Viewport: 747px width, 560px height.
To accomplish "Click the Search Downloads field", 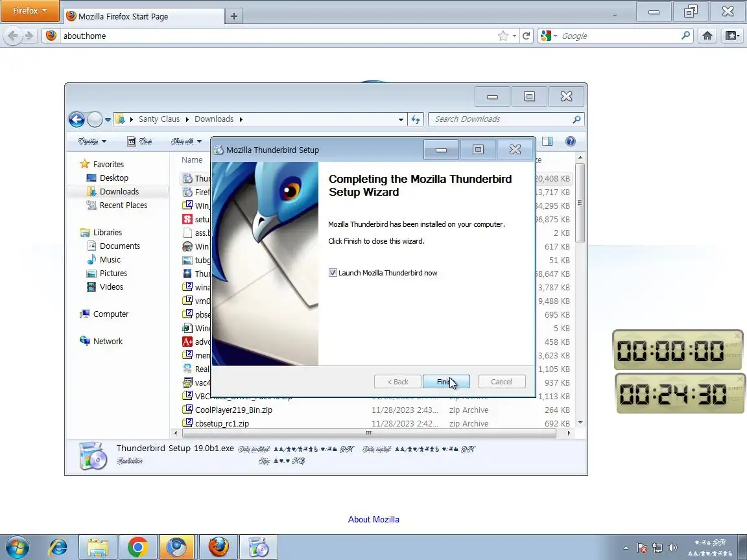I will click(506, 119).
